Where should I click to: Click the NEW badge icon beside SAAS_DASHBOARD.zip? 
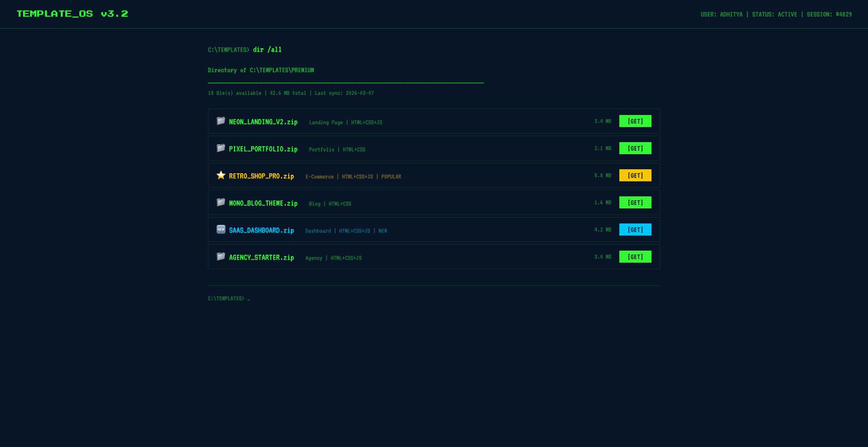(x=221, y=230)
